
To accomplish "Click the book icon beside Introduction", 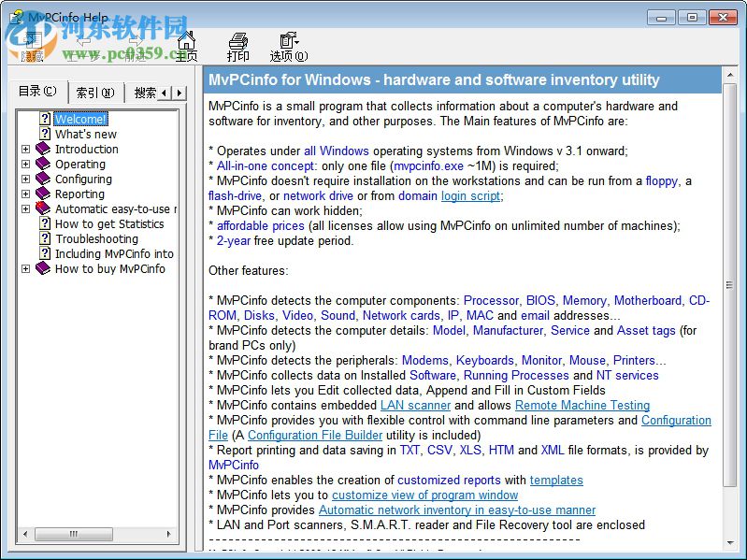I will pyautogui.click(x=43, y=149).
